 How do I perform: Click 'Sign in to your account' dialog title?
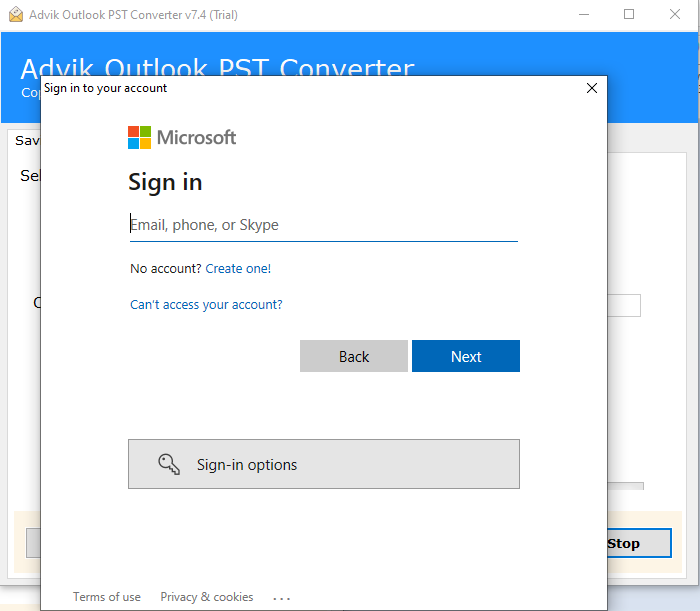(x=105, y=88)
